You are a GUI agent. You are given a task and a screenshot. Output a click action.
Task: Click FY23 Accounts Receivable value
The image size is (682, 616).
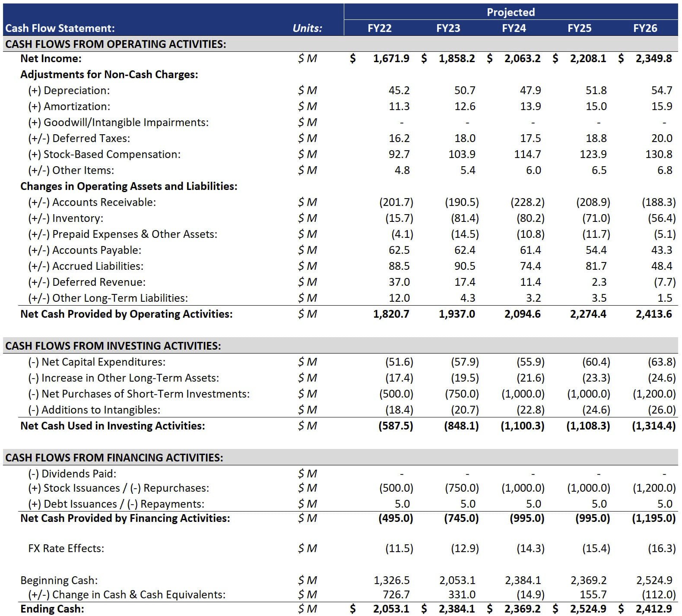462,202
